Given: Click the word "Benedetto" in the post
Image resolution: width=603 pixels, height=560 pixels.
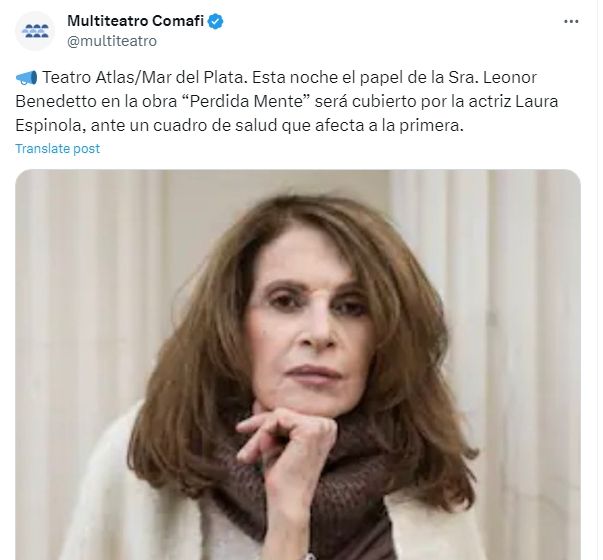Looking at the screenshot, I should click(x=56, y=102).
